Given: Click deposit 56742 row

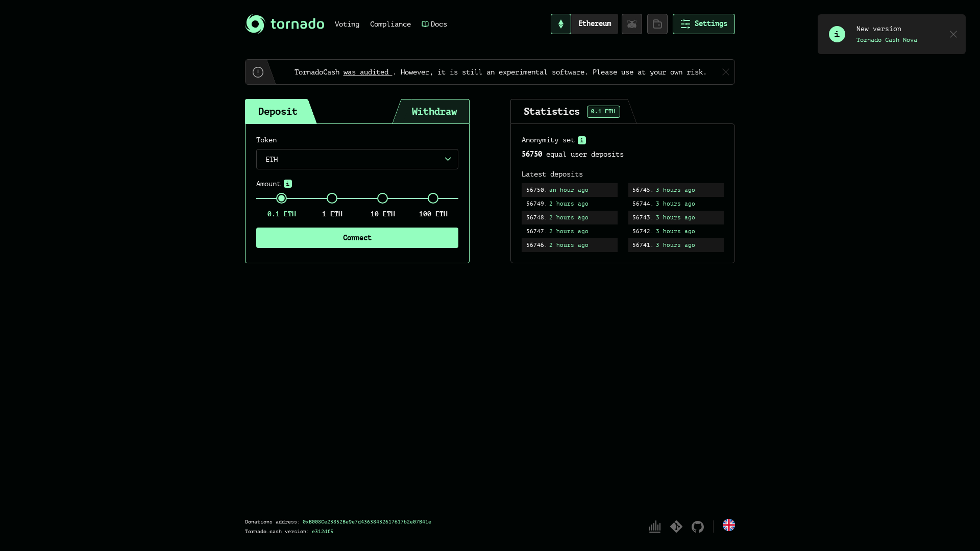Looking at the screenshot, I should pos(676,231).
